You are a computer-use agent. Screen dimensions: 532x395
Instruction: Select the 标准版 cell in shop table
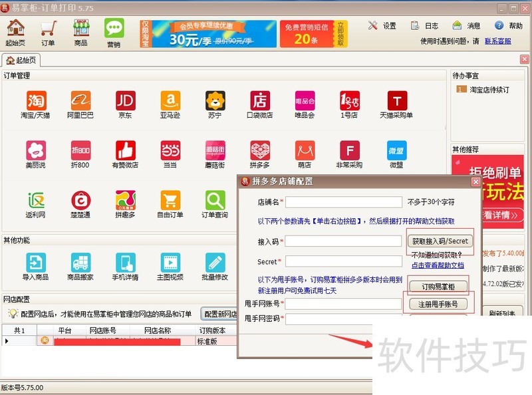(216, 341)
